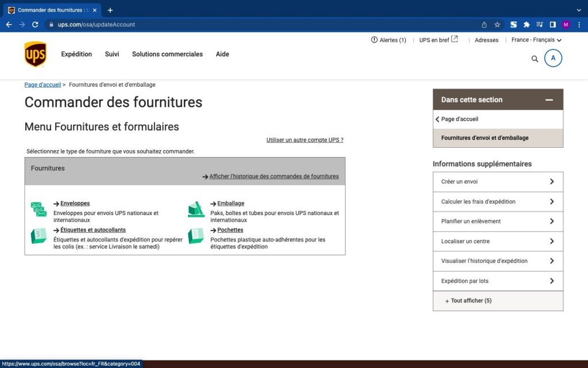Open the Extensions puzzle piece icon
This screenshot has height=368, width=588.
pyautogui.click(x=527, y=24)
